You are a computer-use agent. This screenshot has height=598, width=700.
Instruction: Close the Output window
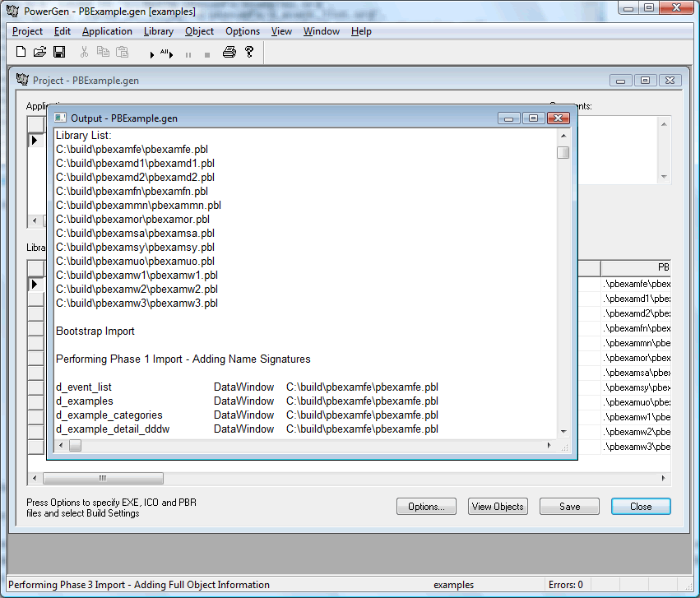click(558, 118)
